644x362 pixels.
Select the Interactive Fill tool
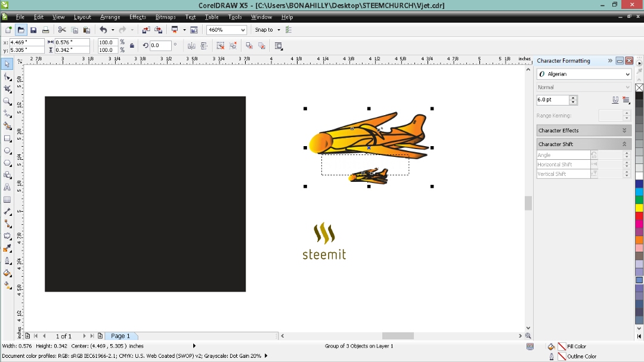7,285
